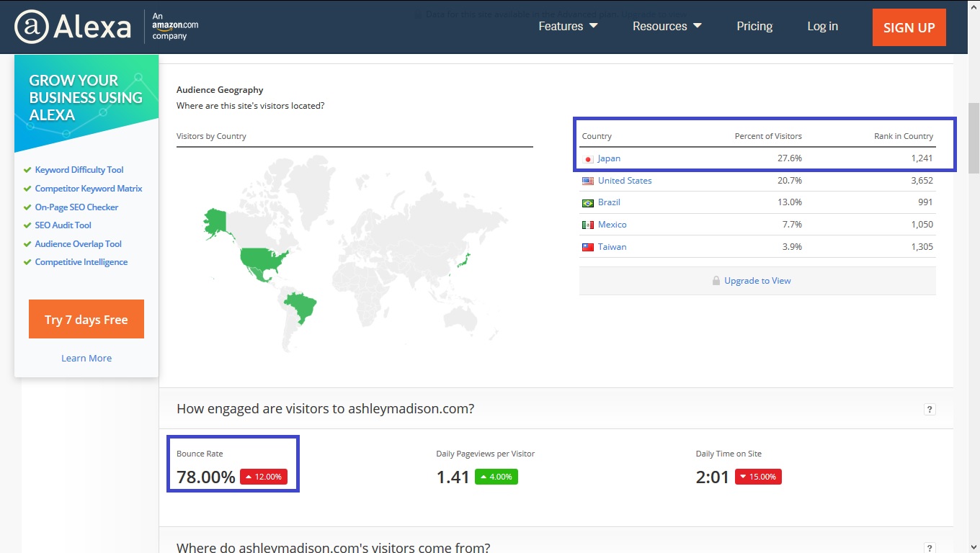The width and height of the screenshot is (980, 553).
Task: Click Brazil's 13.0% percent of visitors
Action: (x=790, y=202)
